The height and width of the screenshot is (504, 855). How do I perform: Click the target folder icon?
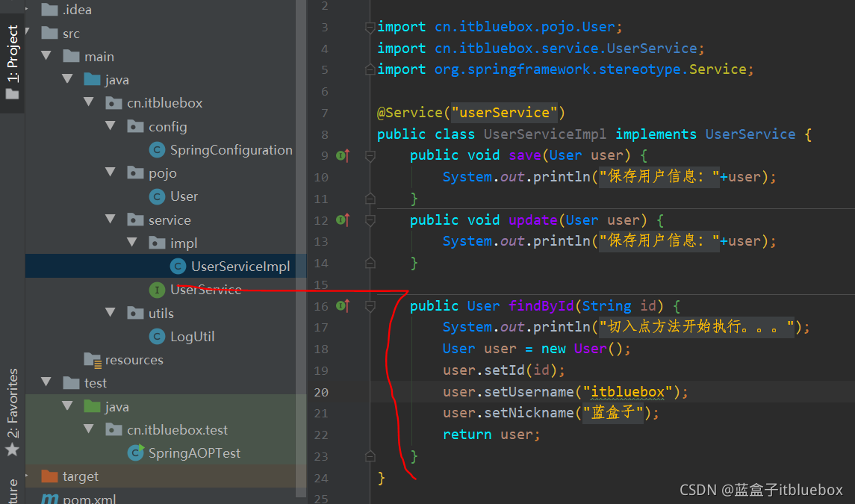click(49, 476)
